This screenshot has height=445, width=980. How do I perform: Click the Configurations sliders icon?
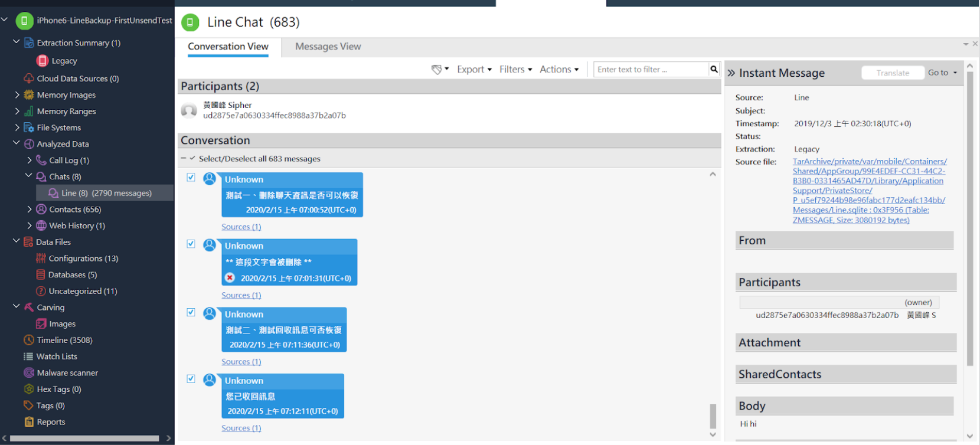pos(41,259)
